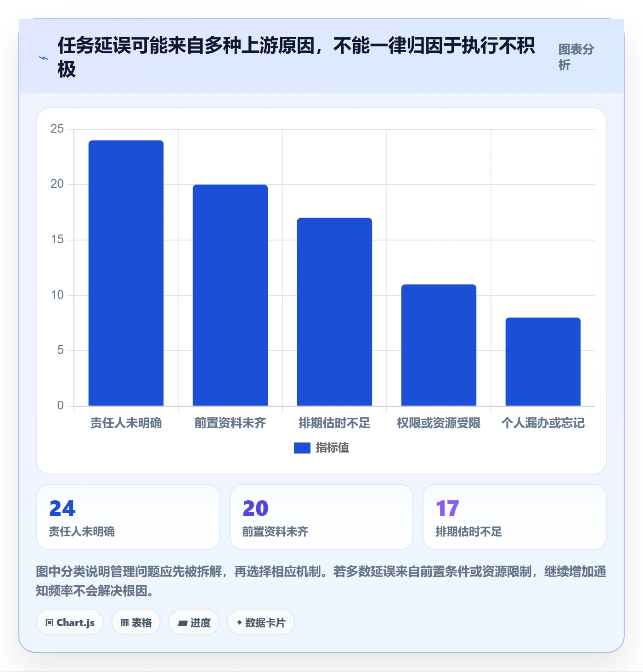643x672 pixels.
Task: Click the 责任人未明确 bar in the chart
Action: coord(126,273)
